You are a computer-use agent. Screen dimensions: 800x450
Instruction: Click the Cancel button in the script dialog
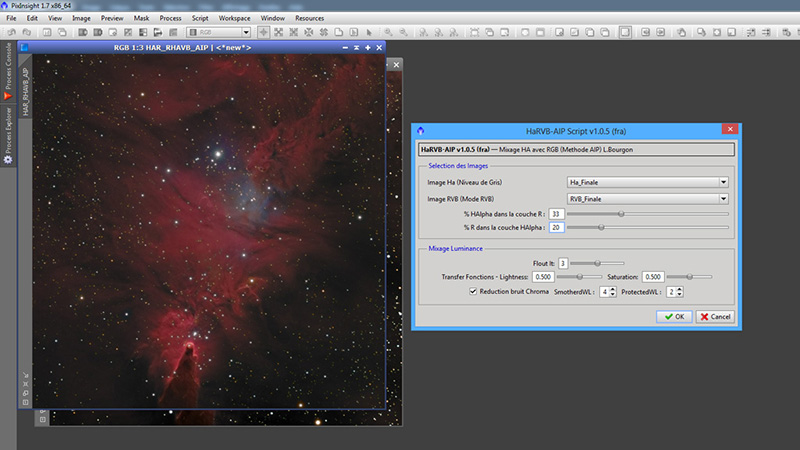(x=715, y=316)
